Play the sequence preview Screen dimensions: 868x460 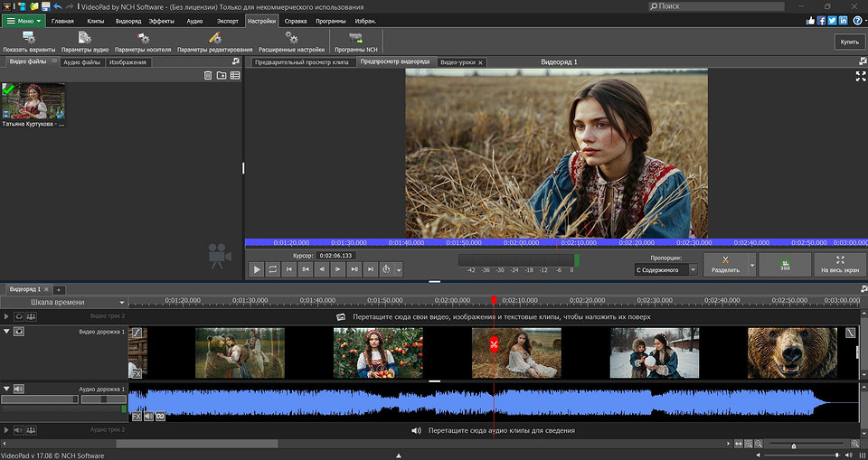pos(256,269)
